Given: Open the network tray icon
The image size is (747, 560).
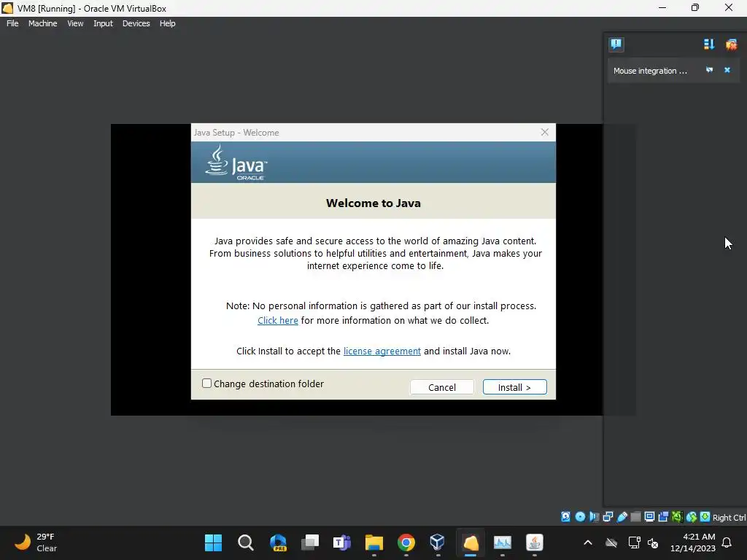Looking at the screenshot, I should 634,542.
